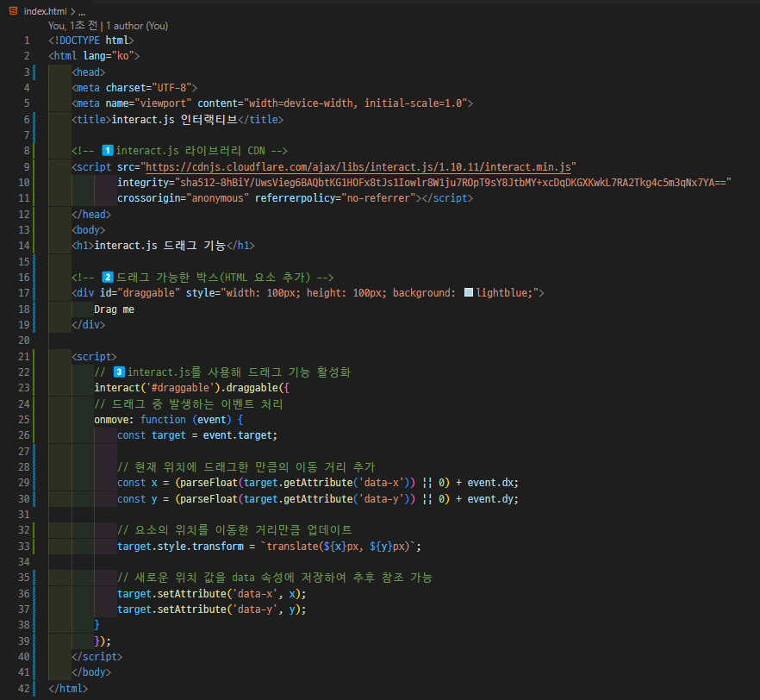Click the closing html tag

[68, 689]
